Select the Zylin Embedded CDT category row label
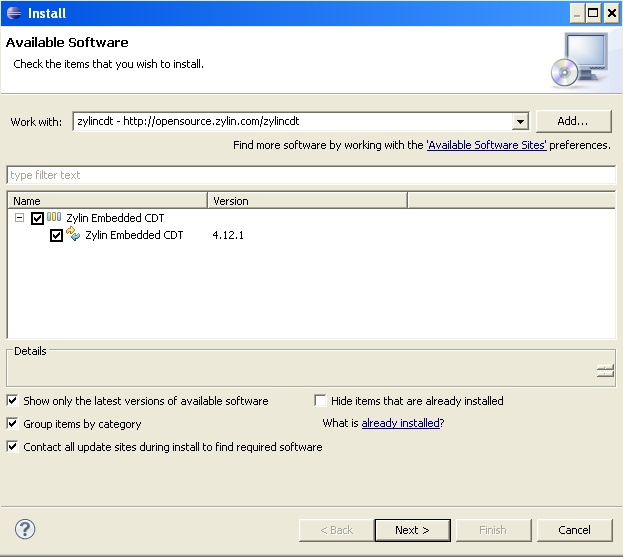623x557 pixels. pos(115,218)
